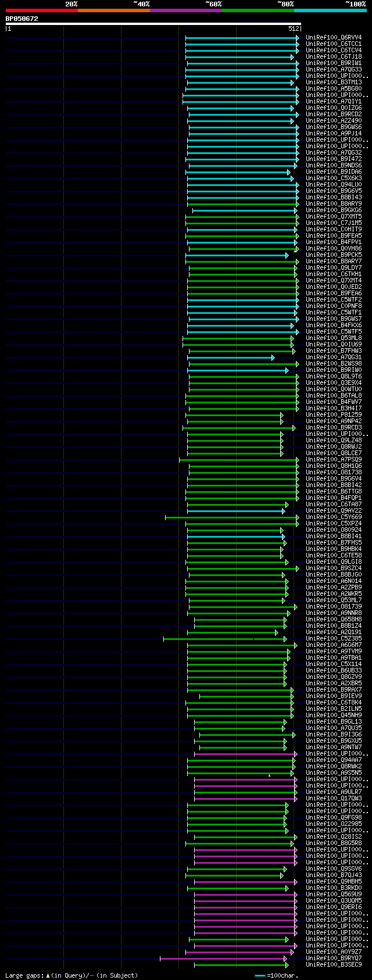Click the UniRef100_C0HIT9 label
372x980 pixels.
point(334,229)
